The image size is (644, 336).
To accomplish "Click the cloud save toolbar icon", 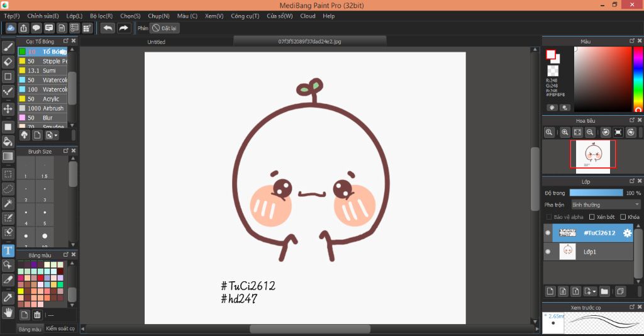I will (11, 28).
